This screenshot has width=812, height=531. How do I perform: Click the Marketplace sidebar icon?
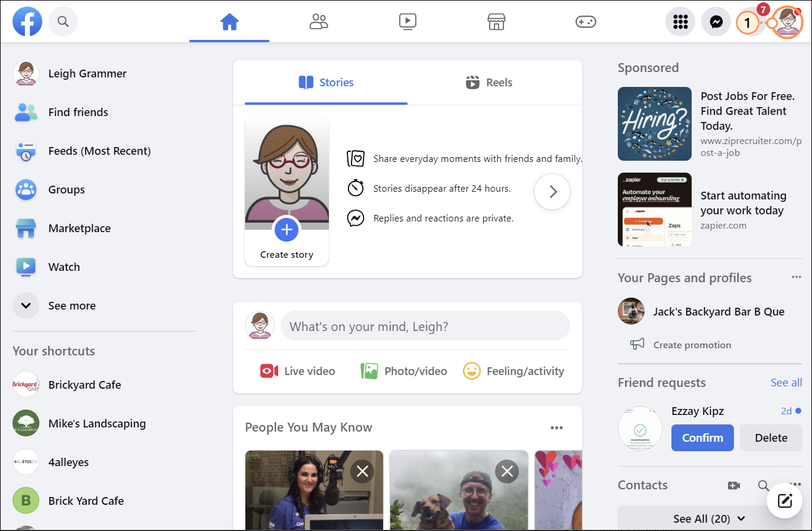pos(26,229)
